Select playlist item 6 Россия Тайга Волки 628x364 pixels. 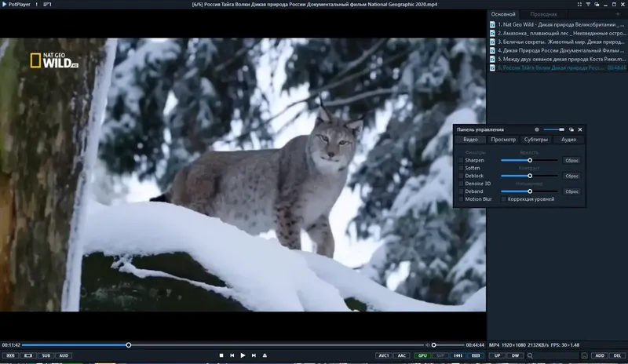pos(557,67)
